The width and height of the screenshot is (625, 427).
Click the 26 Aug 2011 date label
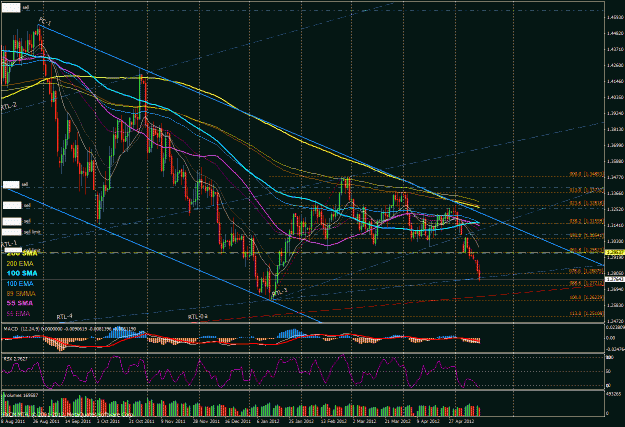coord(46,421)
